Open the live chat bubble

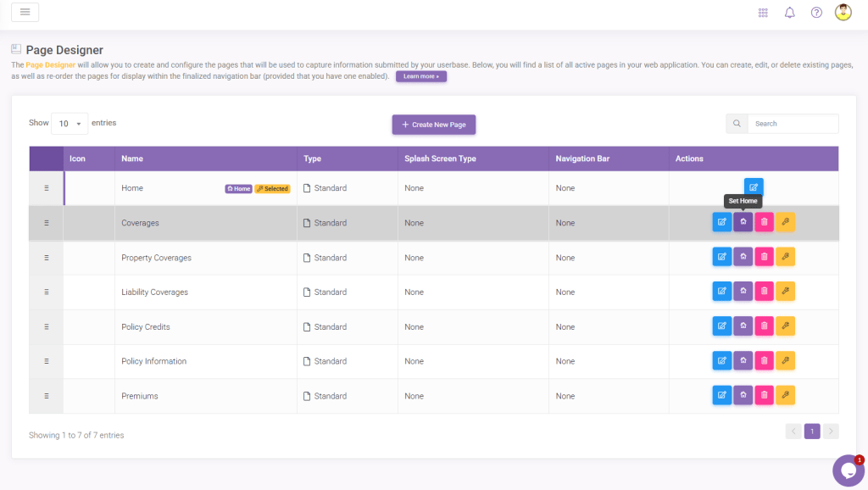(847, 471)
